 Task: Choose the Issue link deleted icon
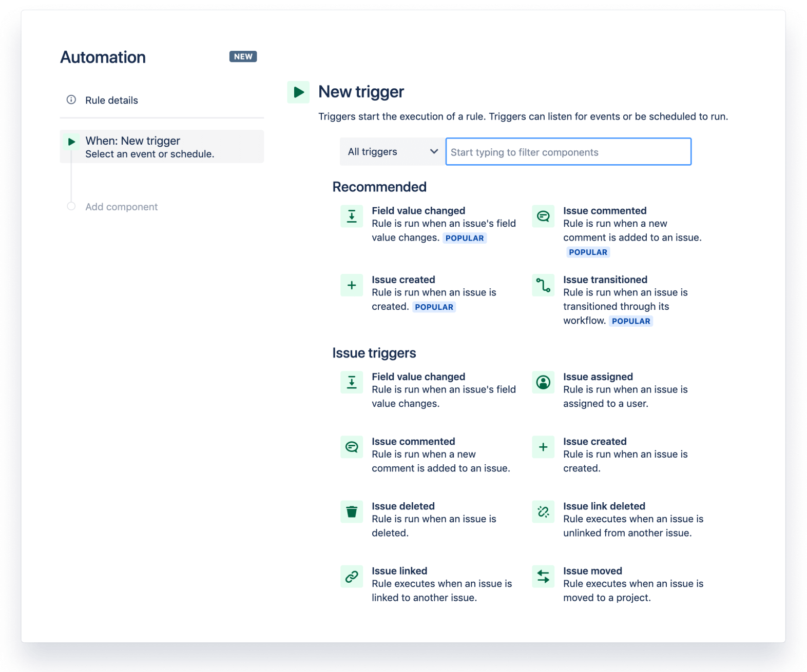(x=543, y=511)
